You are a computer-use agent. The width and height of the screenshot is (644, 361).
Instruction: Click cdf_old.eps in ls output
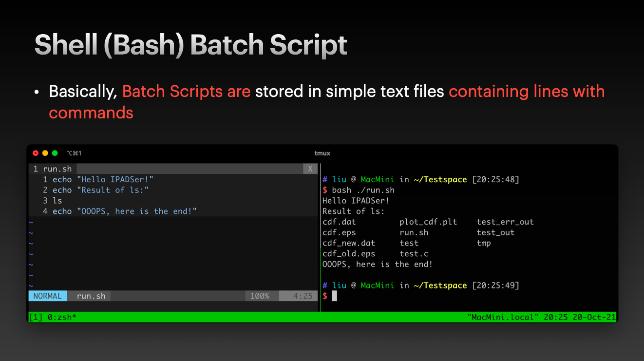(x=349, y=254)
